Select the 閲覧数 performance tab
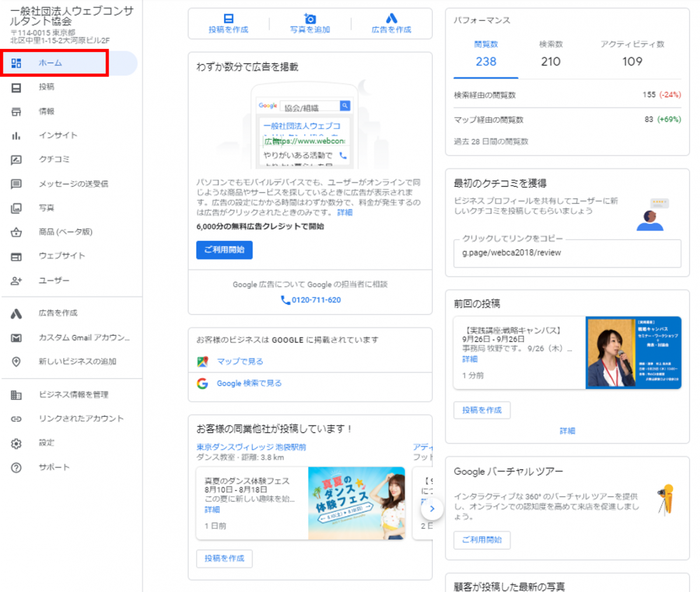 (x=486, y=54)
